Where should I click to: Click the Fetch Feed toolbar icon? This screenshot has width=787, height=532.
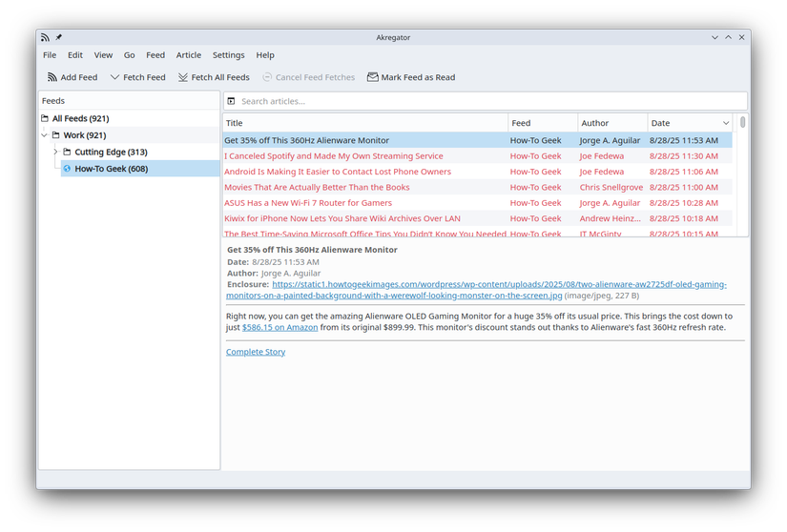(114, 77)
